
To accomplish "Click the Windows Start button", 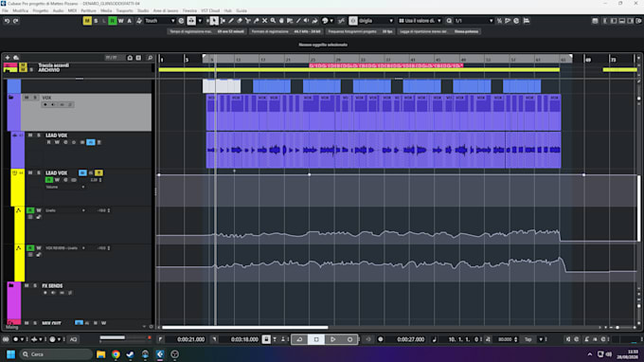I will (x=10, y=354).
